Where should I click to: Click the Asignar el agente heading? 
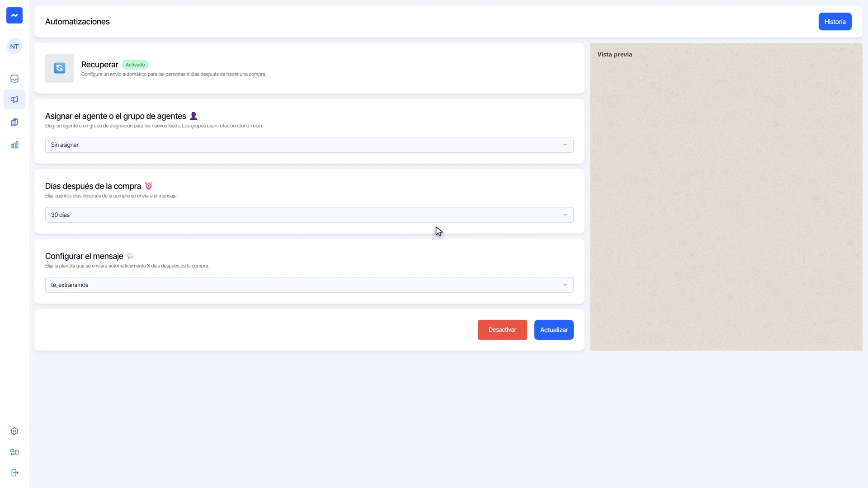point(115,116)
